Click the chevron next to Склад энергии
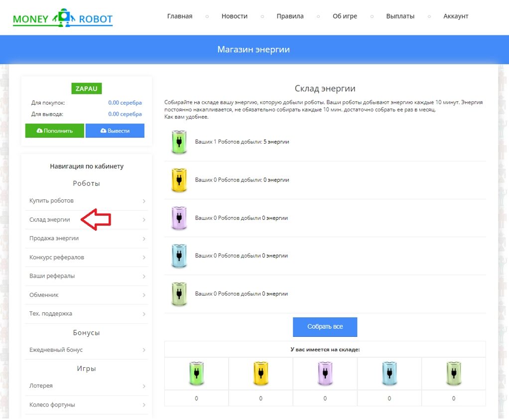 144,220
